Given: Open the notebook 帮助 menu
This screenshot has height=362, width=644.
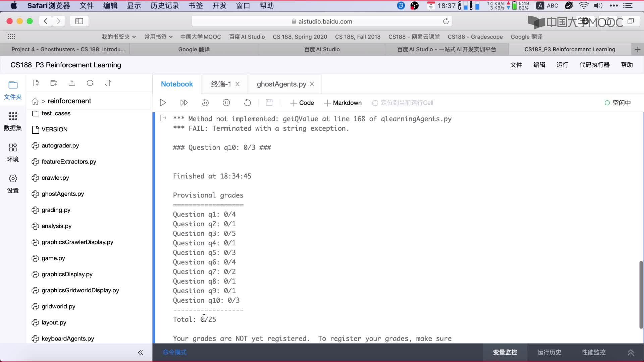Looking at the screenshot, I should tap(627, 65).
